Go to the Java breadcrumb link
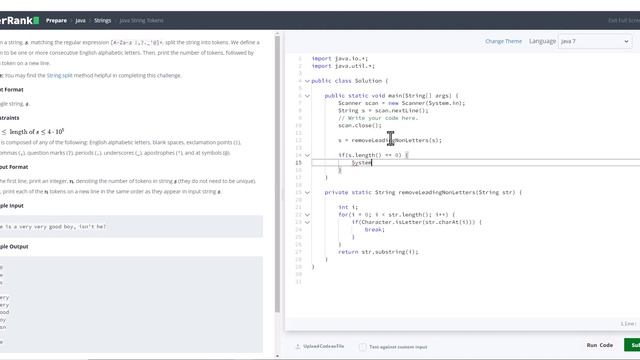640x360 pixels. (80, 20)
